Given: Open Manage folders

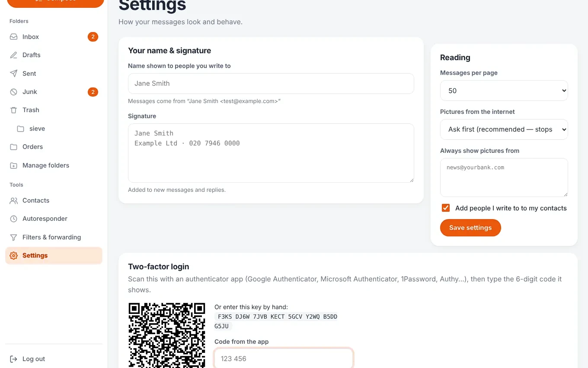Looking at the screenshot, I should [x=54, y=165].
